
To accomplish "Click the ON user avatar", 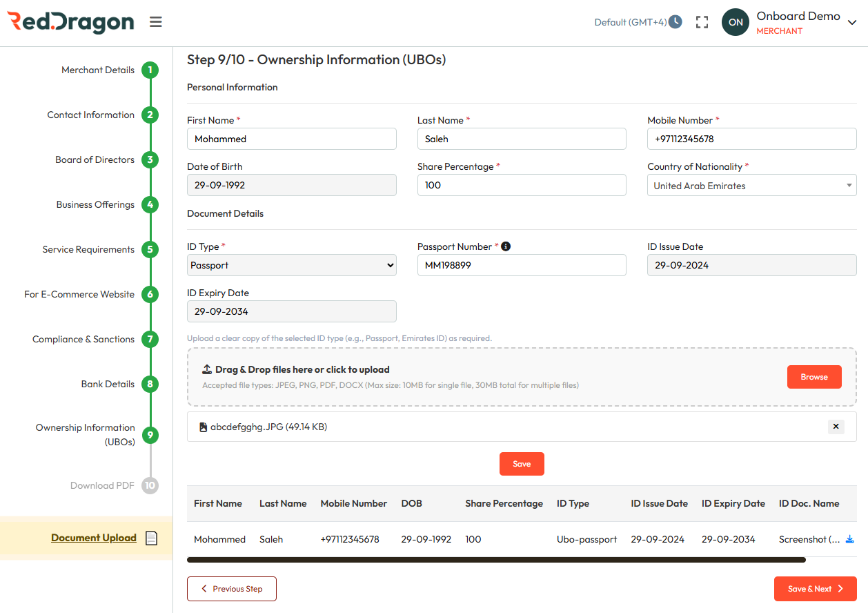I will (736, 22).
